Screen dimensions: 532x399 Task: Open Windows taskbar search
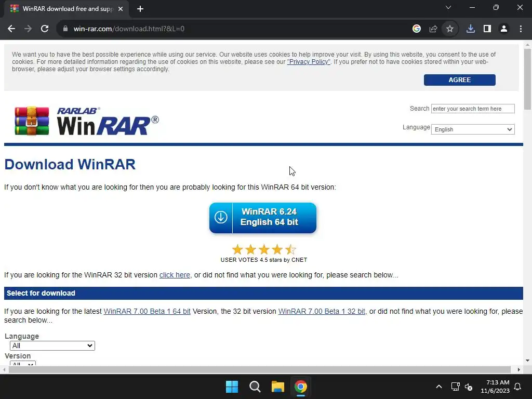click(x=255, y=387)
